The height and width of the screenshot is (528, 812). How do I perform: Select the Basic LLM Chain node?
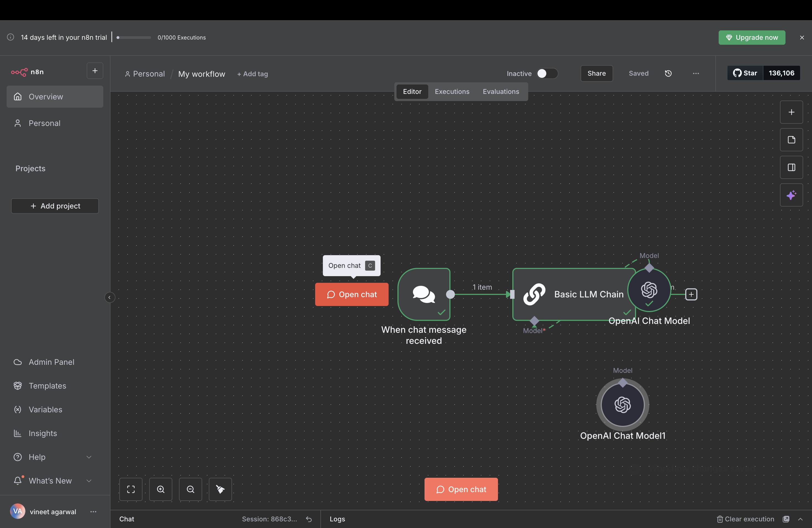tap(580, 294)
